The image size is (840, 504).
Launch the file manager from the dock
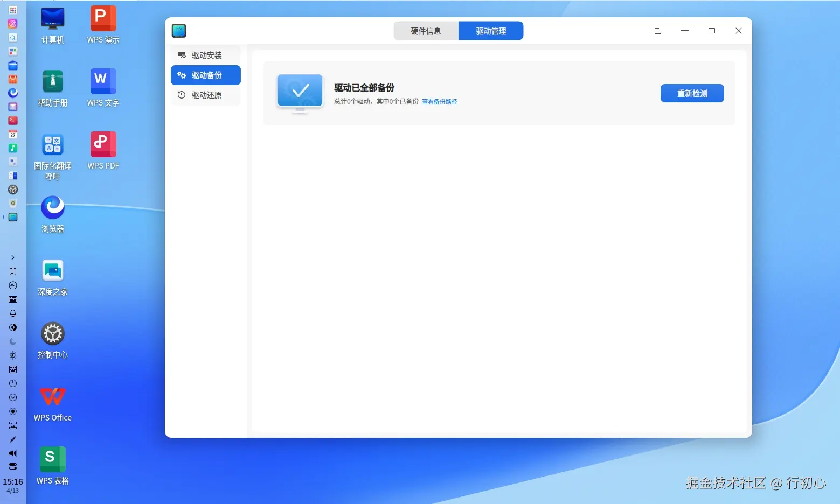pos(13,65)
